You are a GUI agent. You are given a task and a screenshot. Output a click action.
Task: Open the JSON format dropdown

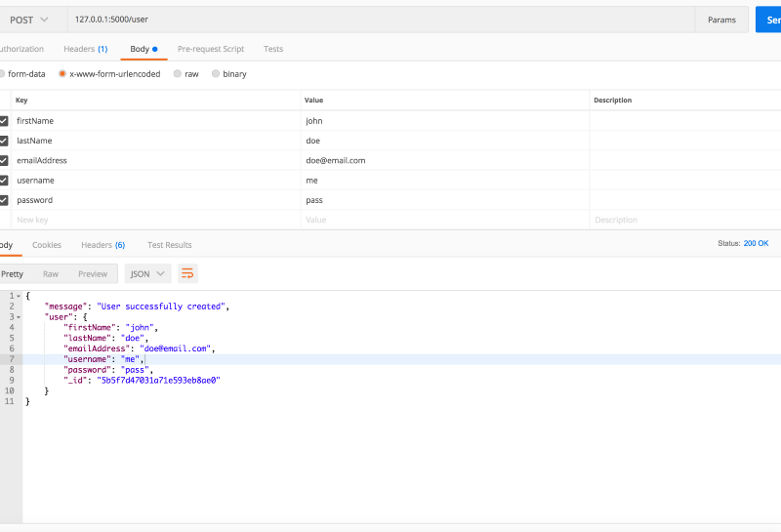click(147, 274)
